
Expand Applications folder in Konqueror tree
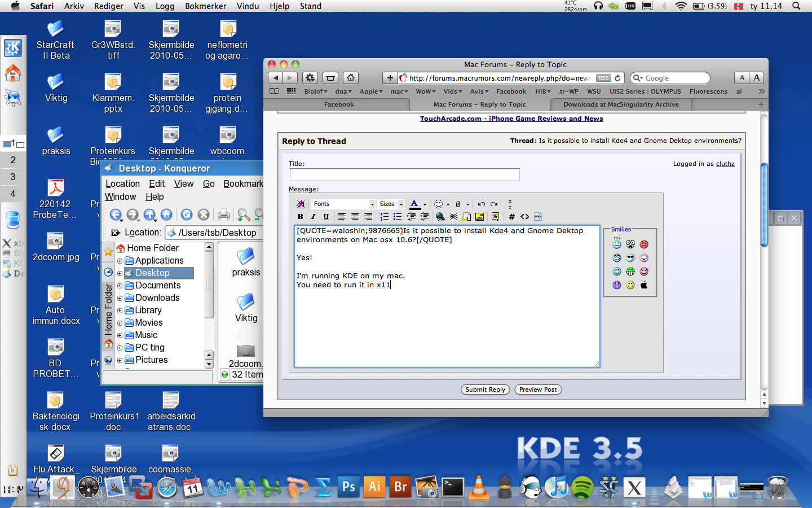[x=120, y=261]
